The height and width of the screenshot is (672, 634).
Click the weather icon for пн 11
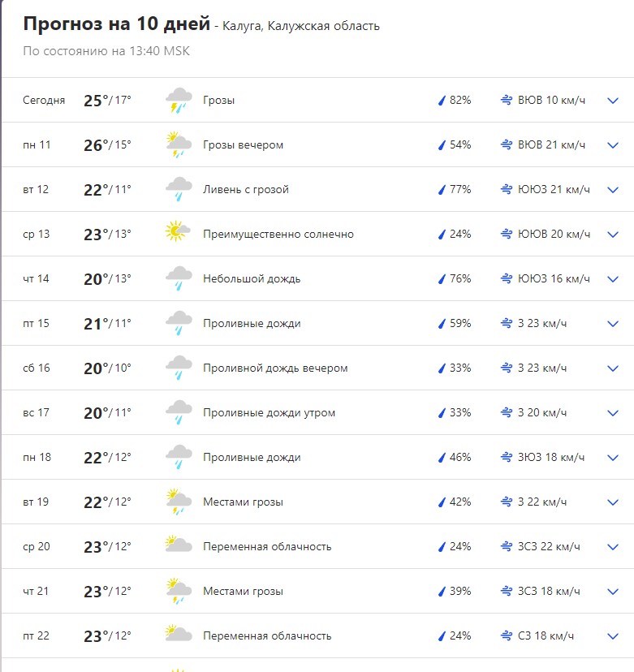179,145
